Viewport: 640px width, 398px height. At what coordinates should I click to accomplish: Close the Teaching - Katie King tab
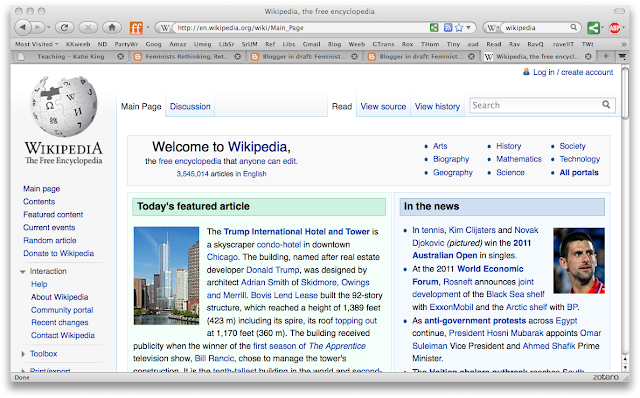point(120,56)
